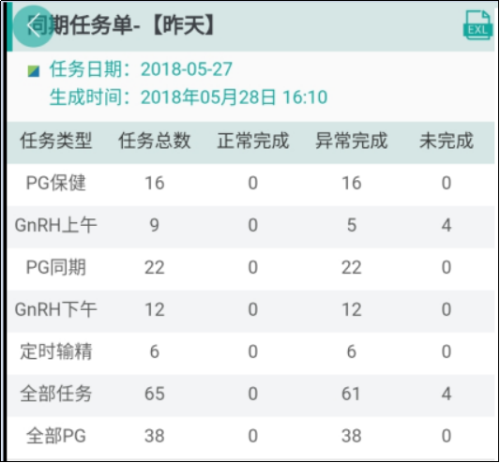The height and width of the screenshot is (463, 500).
Task: Open the 全部PG summary row
Action: (x=251, y=436)
